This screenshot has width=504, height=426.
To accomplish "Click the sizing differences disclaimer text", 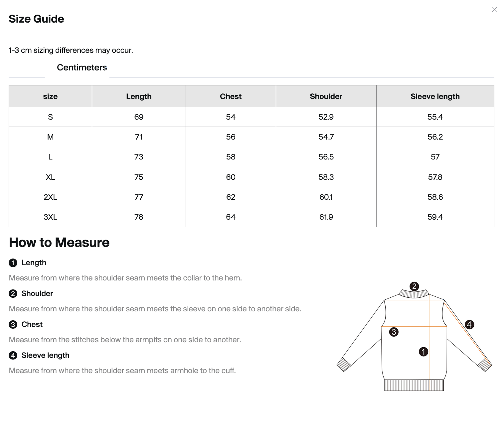I will point(71,50).
